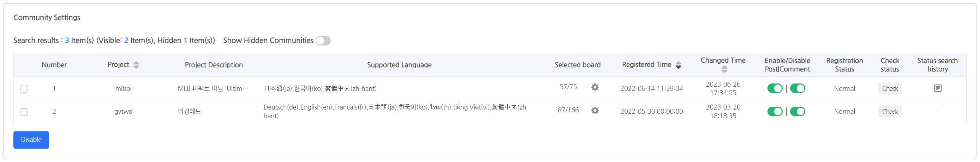Sort by Project column arrows
The height and width of the screenshot is (162, 980).
click(x=136, y=65)
